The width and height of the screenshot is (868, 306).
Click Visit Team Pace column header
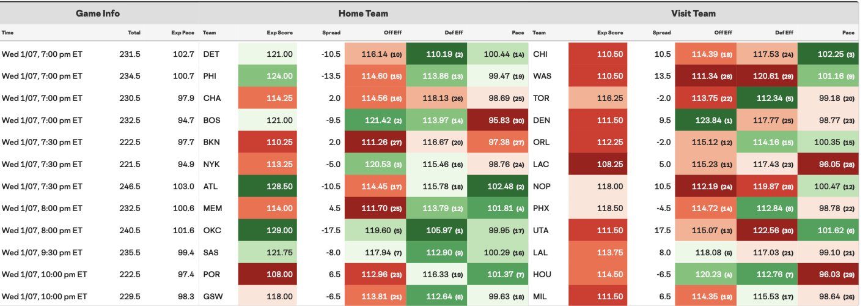tap(848, 32)
